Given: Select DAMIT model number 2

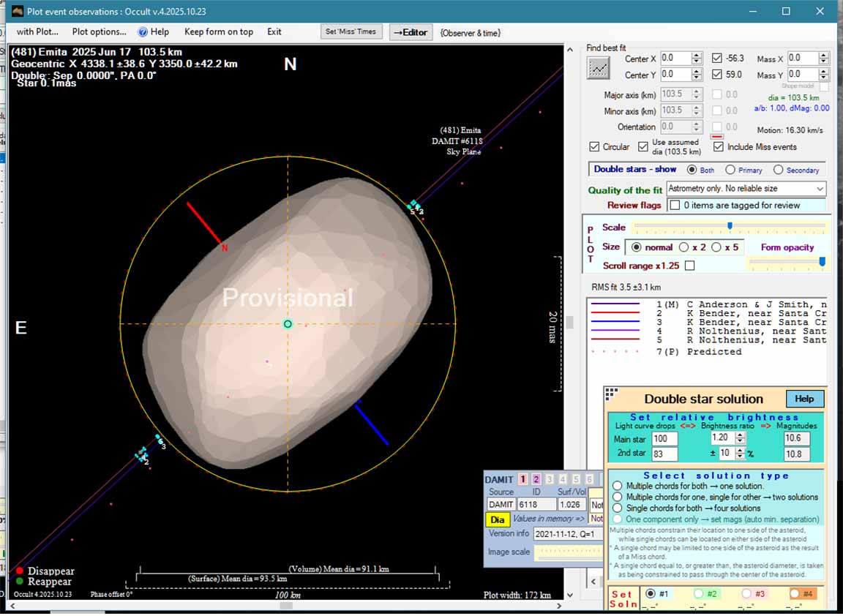Looking at the screenshot, I should click(536, 479).
